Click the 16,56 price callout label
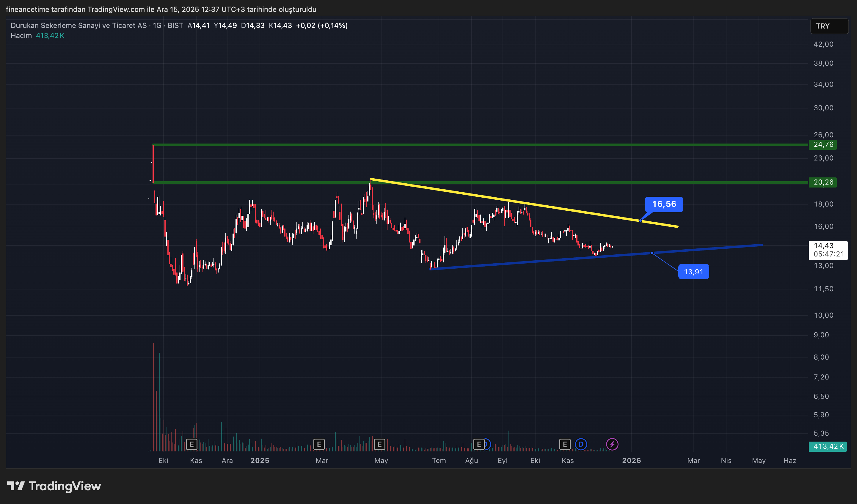 point(664,204)
